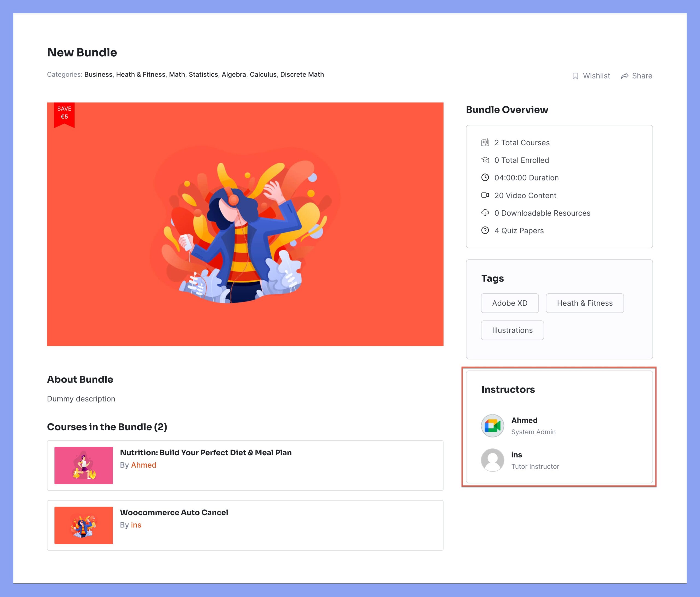Click the Ahmed instructor profile link
700x597 pixels.
coord(524,420)
